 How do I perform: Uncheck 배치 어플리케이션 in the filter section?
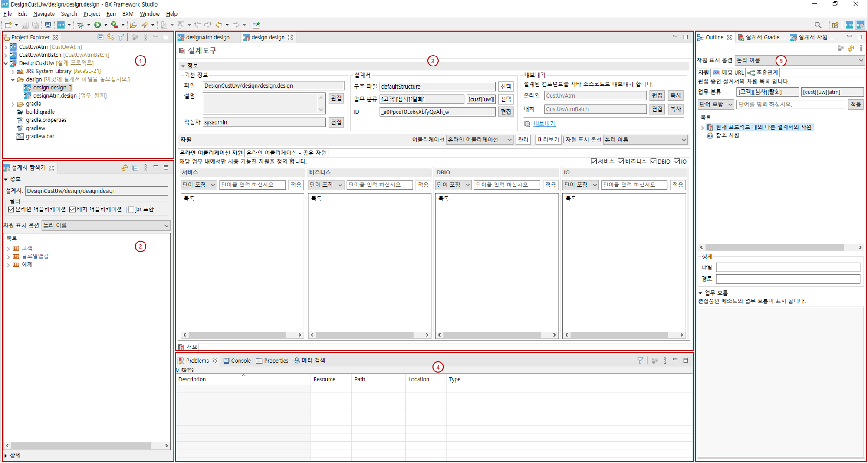pos(72,209)
